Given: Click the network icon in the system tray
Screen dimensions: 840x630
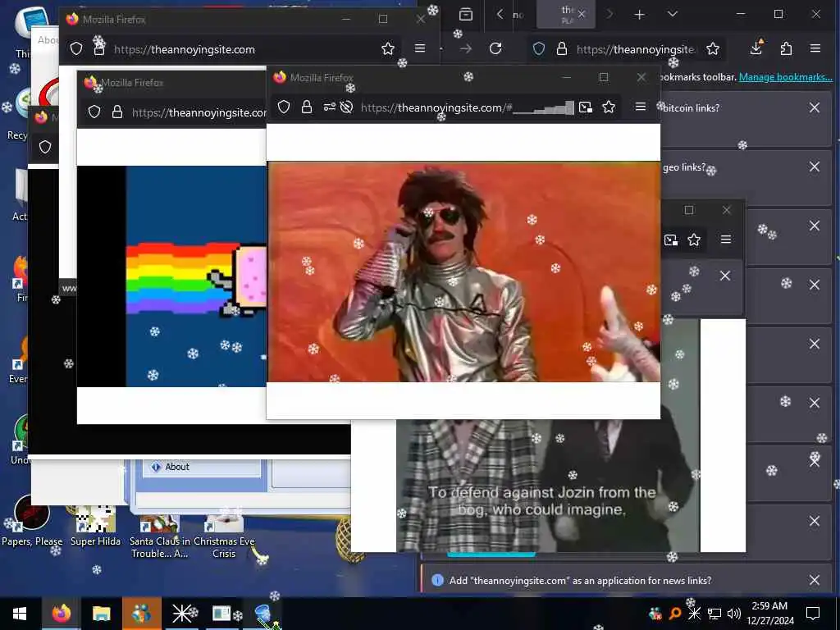Looking at the screenshot, I should (x=714, y=614).
